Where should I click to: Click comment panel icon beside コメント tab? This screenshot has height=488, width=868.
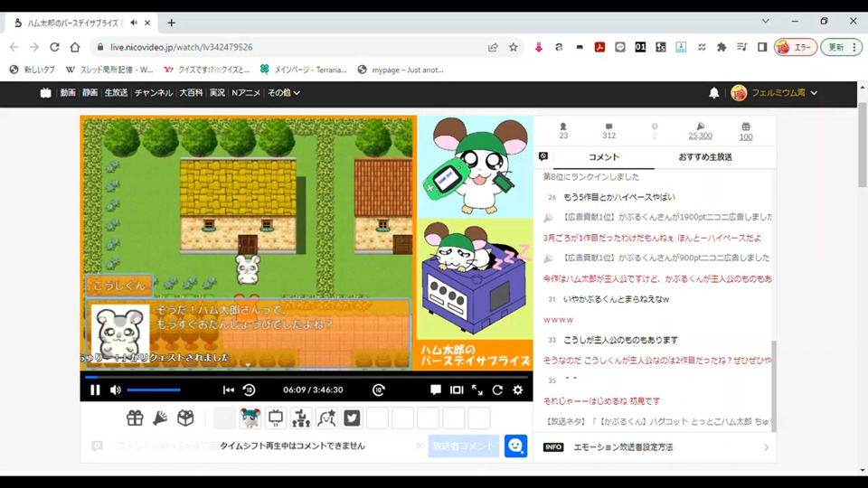[x=543, y=156]
